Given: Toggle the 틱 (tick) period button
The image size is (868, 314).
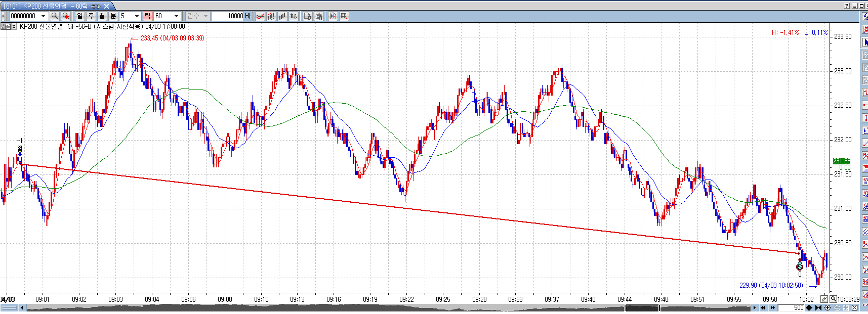Looking at the screenshot, I should (147, 16).
